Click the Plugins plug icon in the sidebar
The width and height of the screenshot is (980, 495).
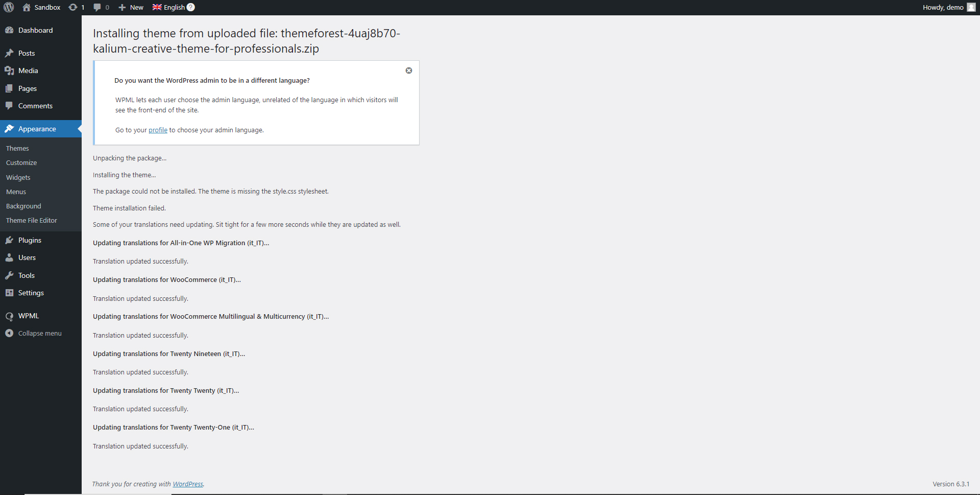point(9,240)
